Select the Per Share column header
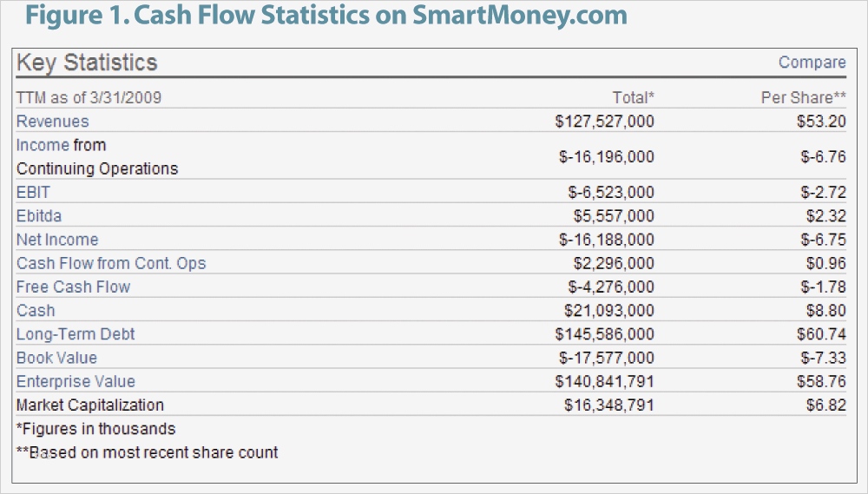Screen dimensions: 868x494 coord(803,97)
